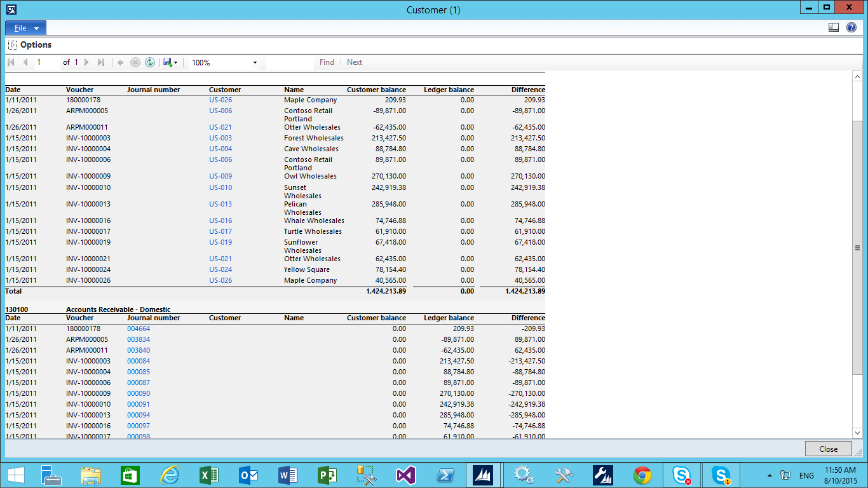Open customer link US-003

(x=220, y=138)
